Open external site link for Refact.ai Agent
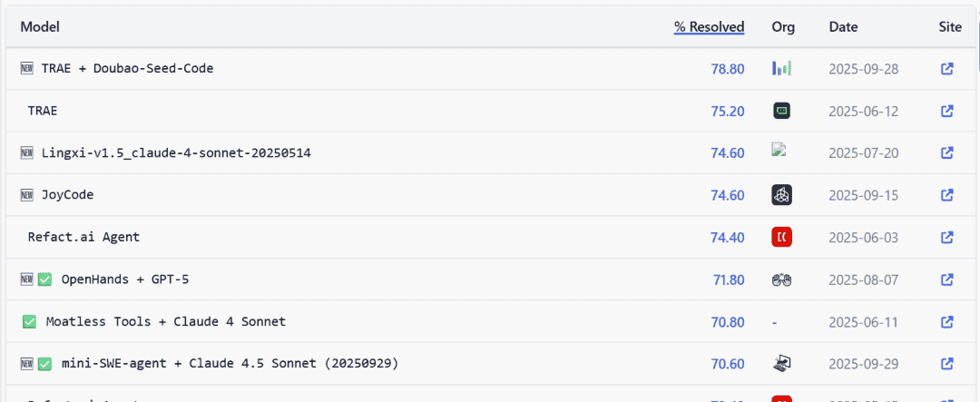Screen dimensions: 980x402 tap(946, 237)
